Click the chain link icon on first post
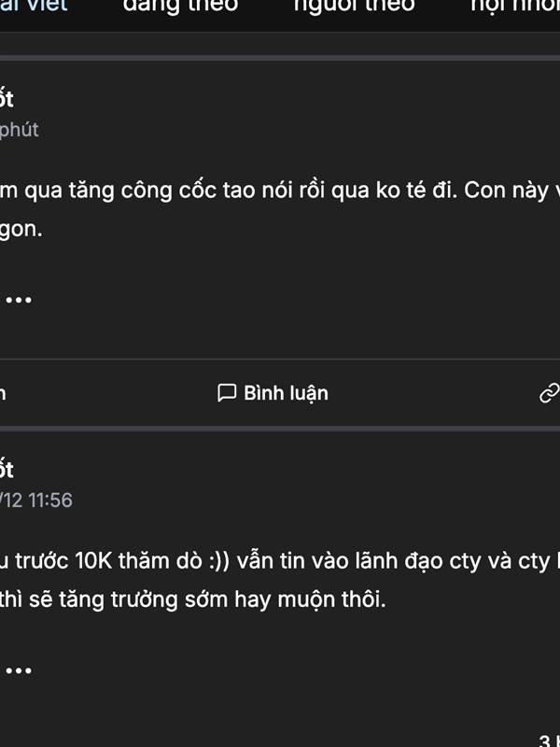Viewport: 560px width, 747px height. (550, 392)
